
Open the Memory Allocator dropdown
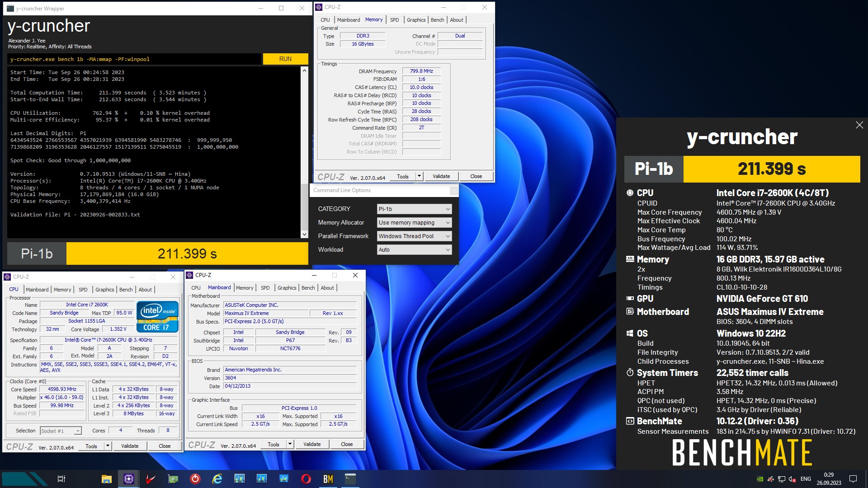(x=414, y=222)
